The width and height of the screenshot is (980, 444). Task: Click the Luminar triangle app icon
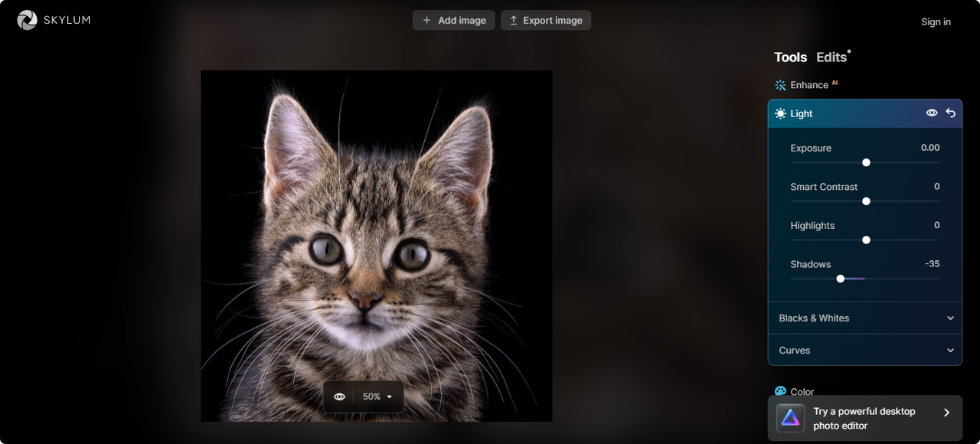[x=790, y=418]
